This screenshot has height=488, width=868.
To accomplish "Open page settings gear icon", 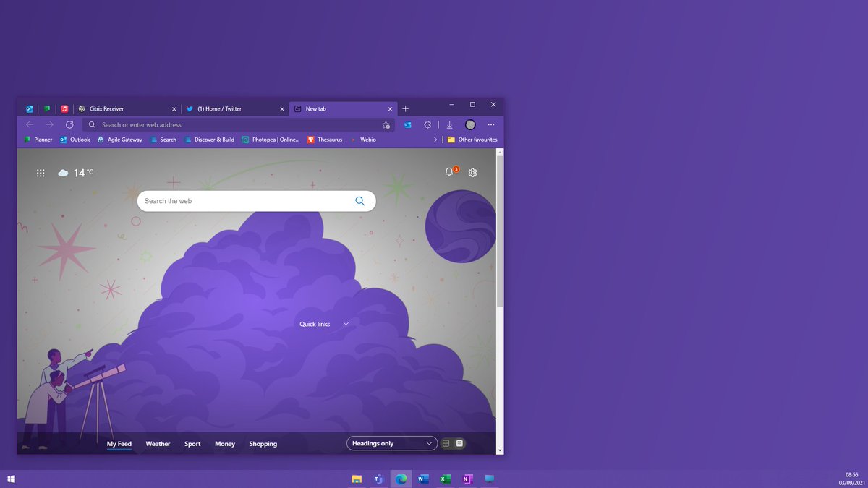I will 472,173.
